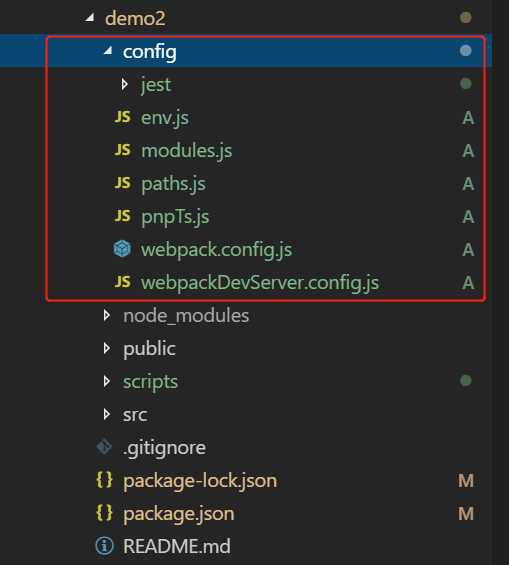Viewport: 509px width, 565px height.
Task: Open the webpack.config.js file
Action: point(216,250)
